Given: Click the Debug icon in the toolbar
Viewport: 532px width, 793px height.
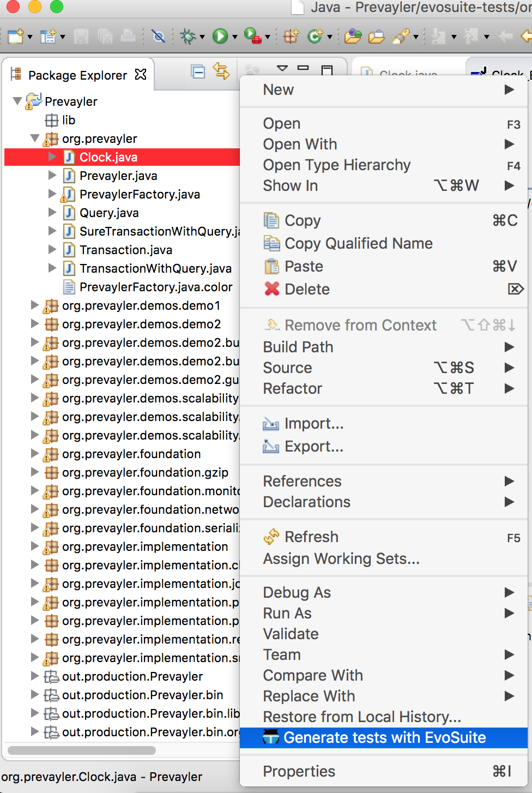Looking at the screenshot, I should tap(188, 36).
